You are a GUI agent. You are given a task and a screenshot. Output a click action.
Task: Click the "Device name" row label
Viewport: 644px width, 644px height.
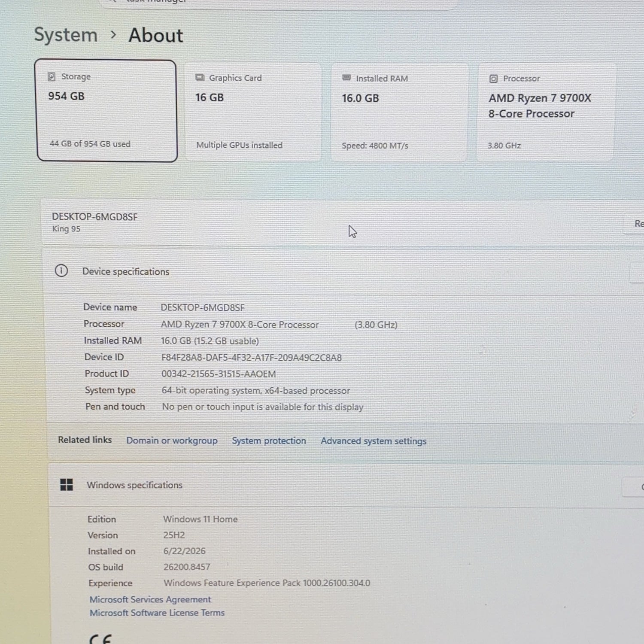point(110,307)
